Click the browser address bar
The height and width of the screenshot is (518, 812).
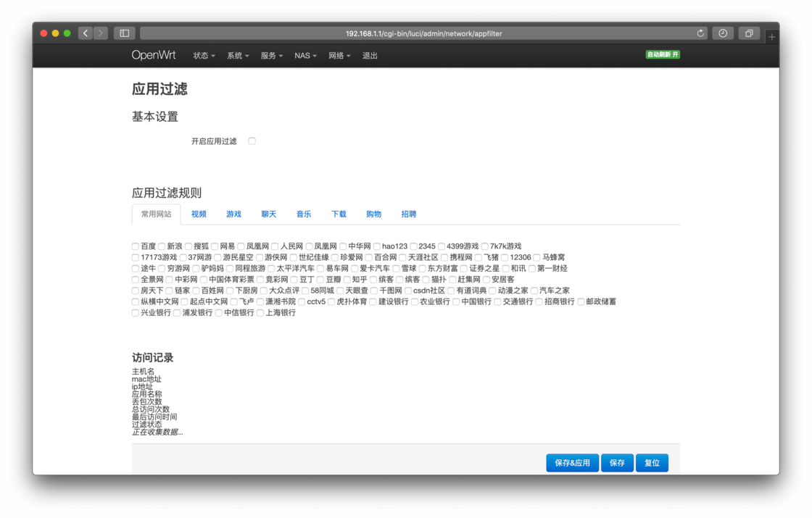tap(417, 33)
